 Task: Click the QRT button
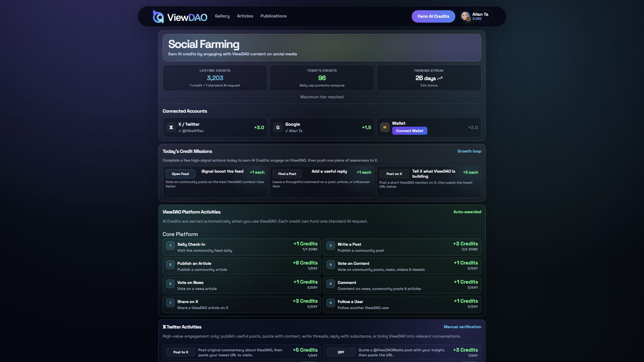(x=341, y=352)
